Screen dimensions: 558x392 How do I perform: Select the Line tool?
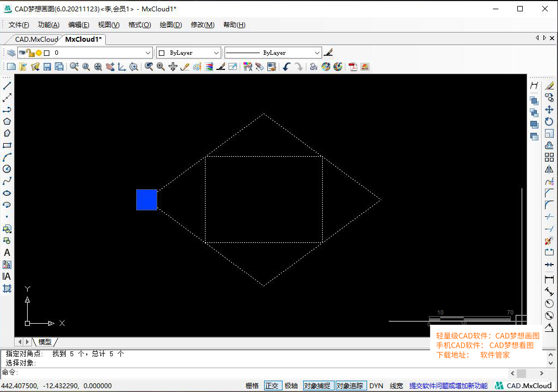click(7, 85)
